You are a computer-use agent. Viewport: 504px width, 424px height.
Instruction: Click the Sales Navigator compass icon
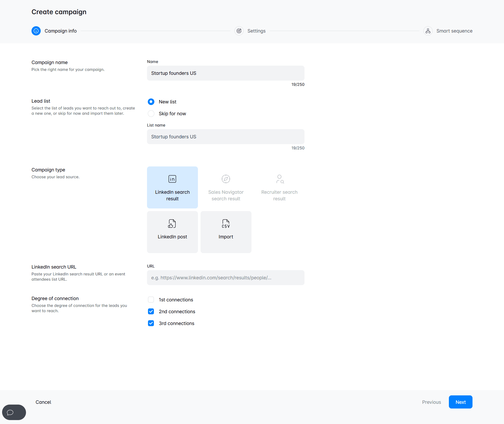coord(226,179)
